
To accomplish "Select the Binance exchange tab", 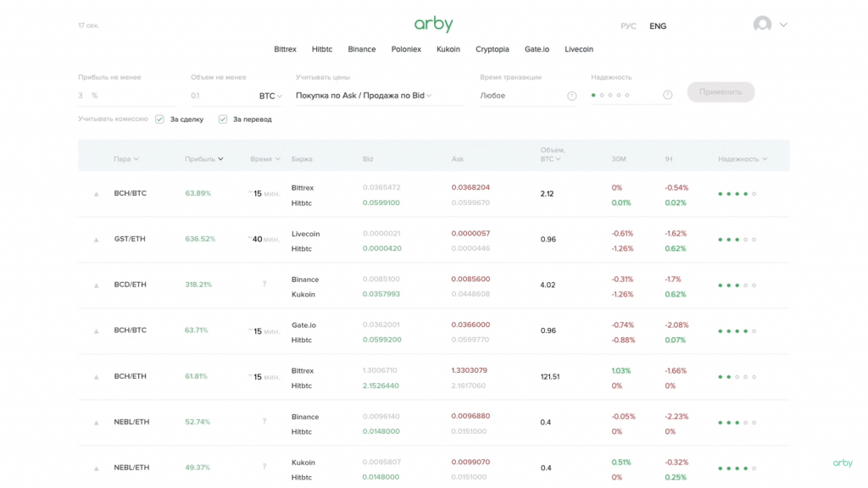I will (361, 49).
